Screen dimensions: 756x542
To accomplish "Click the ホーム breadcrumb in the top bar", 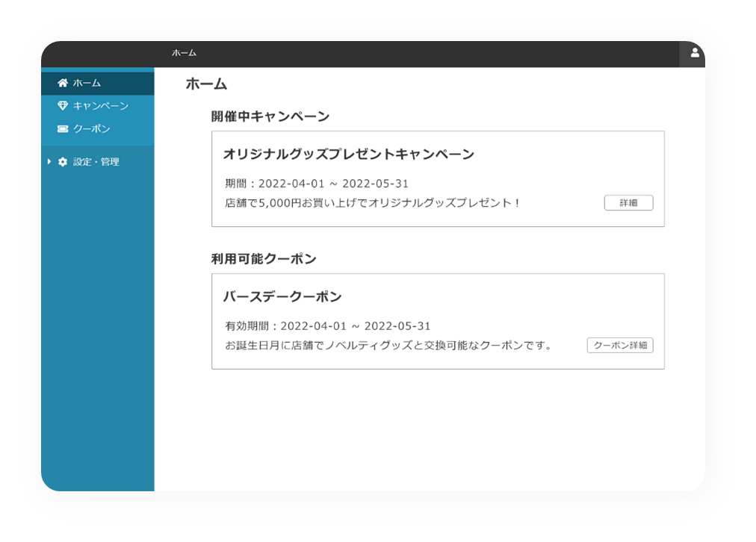I will coord(185,53).
